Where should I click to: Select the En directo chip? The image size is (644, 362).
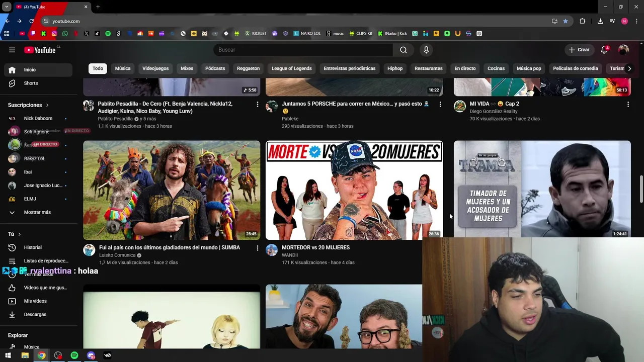click(465, 68)
